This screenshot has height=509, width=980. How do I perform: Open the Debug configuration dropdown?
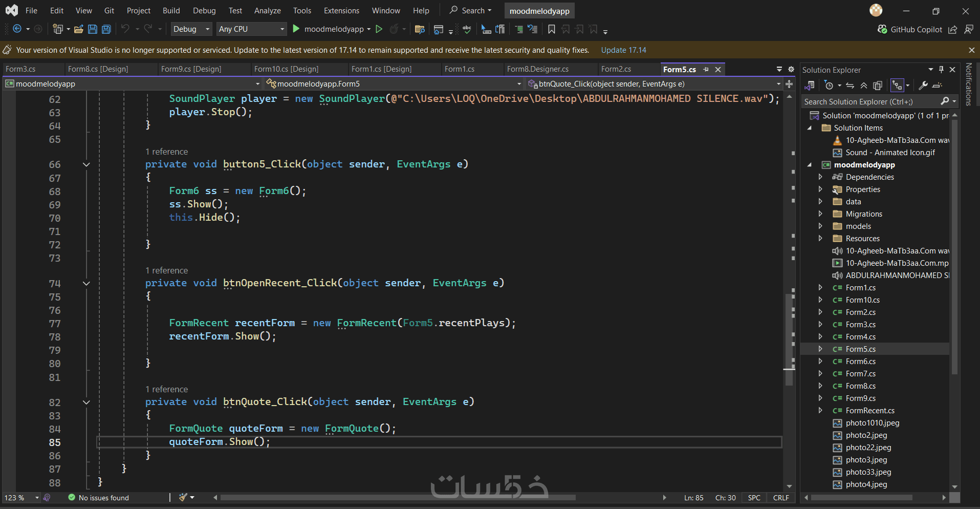pyautogui.click(x=191, y=29)
